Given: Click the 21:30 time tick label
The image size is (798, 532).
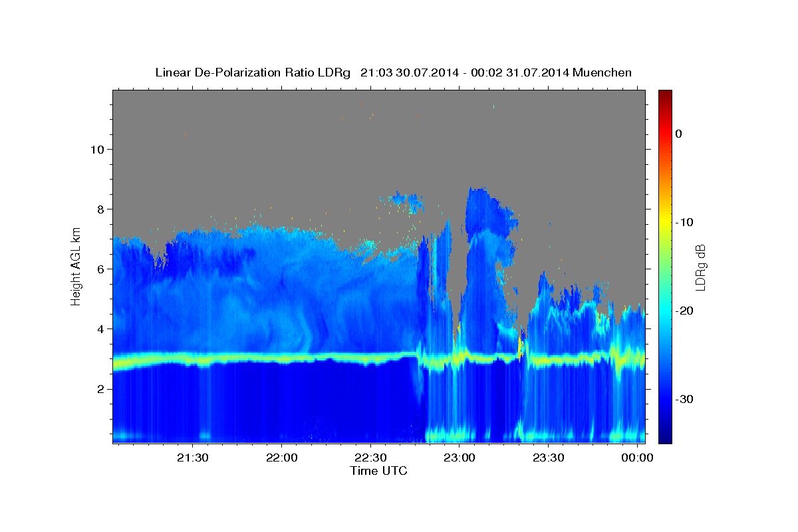Looking at the screenshot, I should 193,458.
